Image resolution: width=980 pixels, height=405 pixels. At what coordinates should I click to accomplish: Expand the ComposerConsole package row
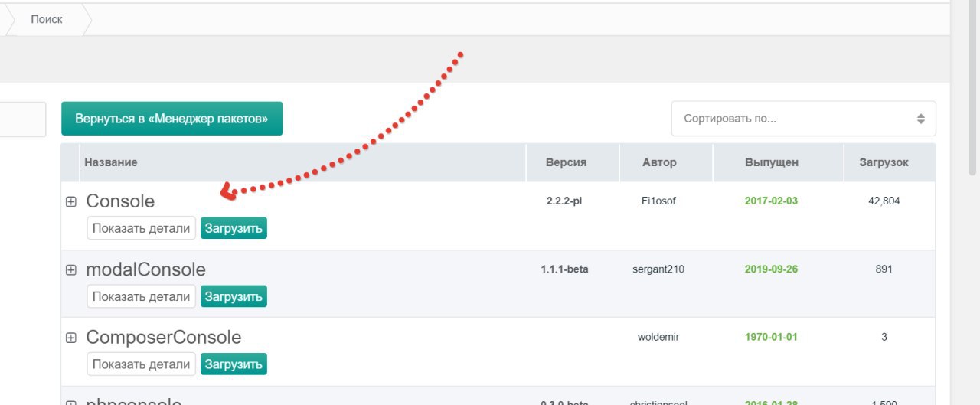(x=71, y=338)
